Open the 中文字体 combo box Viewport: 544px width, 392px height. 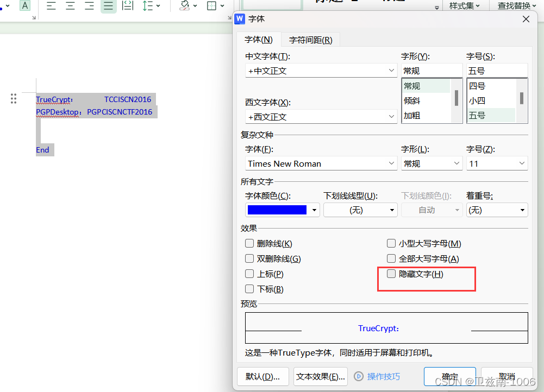coord(321,71)
